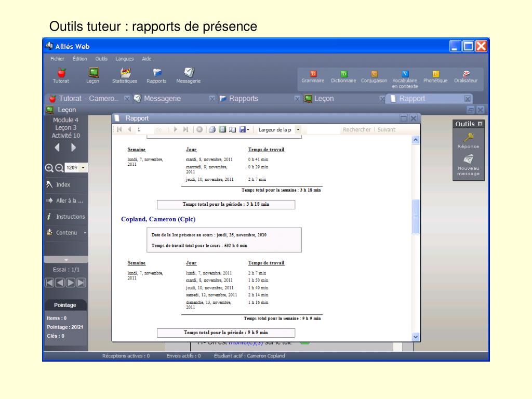The image size is (532, 399).
Task: Open Vocabulaire en contexte tool
Action: coord(405,79)
